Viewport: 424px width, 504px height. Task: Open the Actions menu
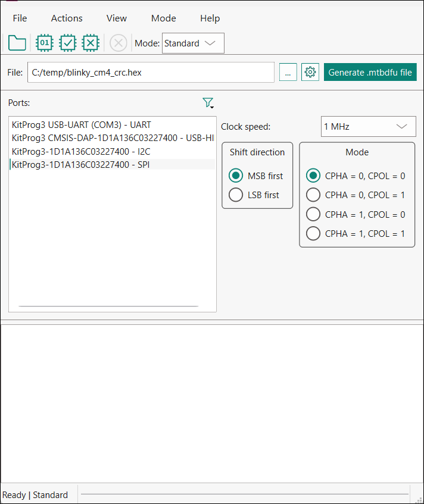(x=67, y=18)
